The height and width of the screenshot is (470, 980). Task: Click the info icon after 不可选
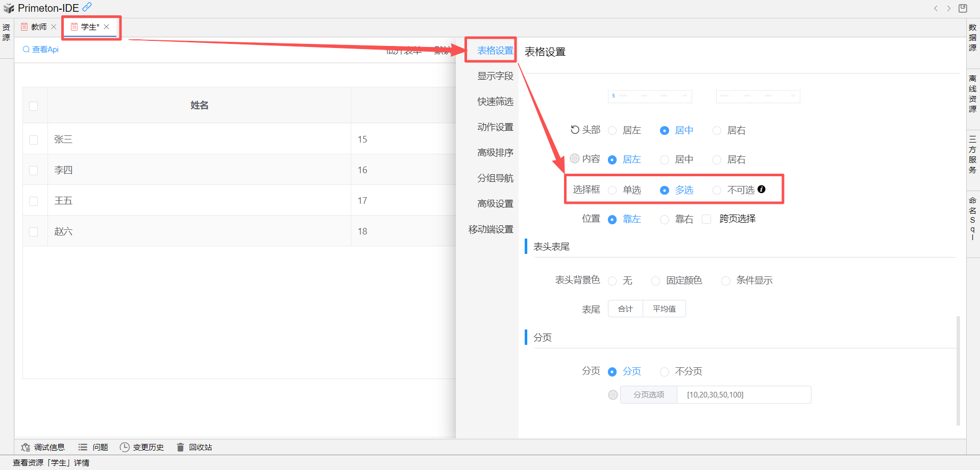[x=762, y=190]
